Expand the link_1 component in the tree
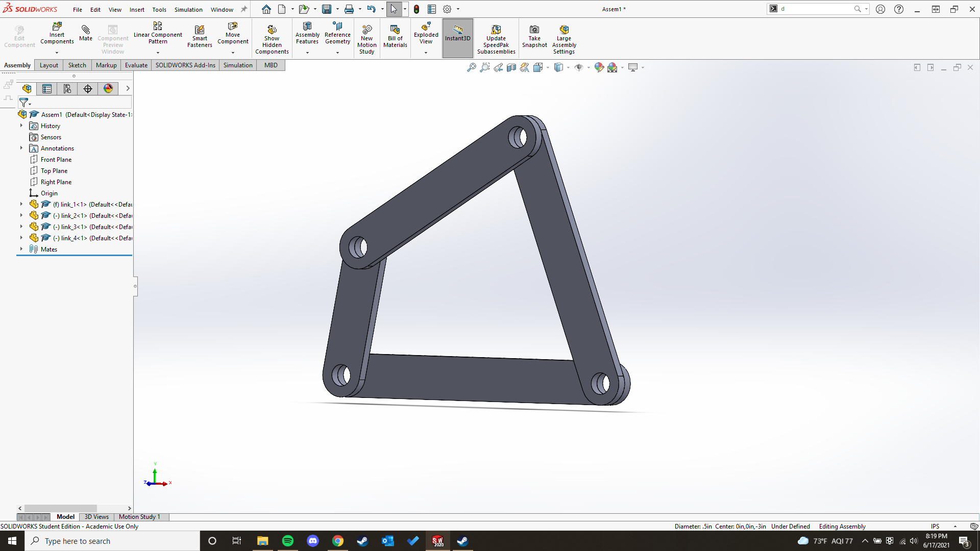Viewport: 980px width, 551px height. [20, 204]
